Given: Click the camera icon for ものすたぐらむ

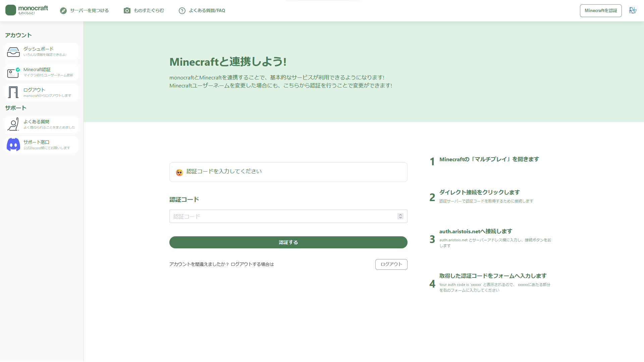Looking at the screenshot, I should coord(127,11).
